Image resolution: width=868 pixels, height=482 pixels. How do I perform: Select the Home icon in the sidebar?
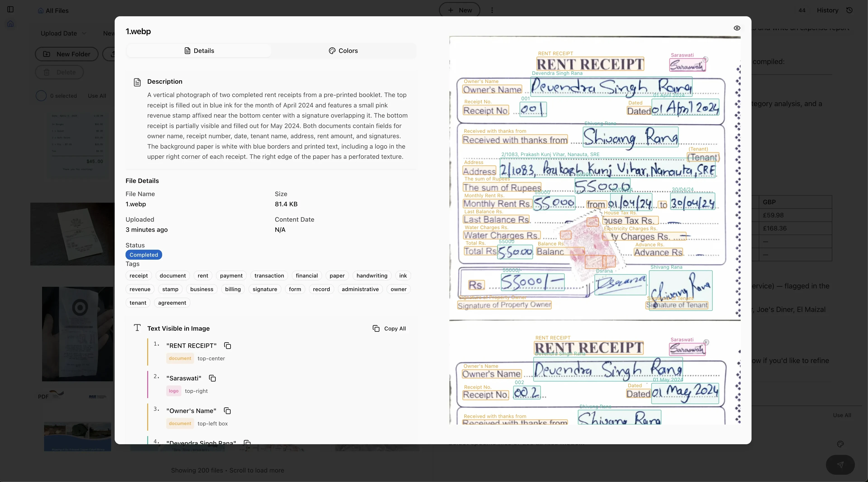pyautogui.click(x=10, y=24)
